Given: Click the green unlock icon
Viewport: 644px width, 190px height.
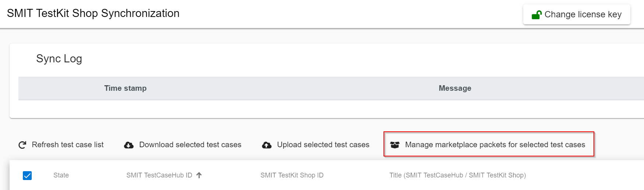Looking at the screenshot, I should click(x=536, y=15).
